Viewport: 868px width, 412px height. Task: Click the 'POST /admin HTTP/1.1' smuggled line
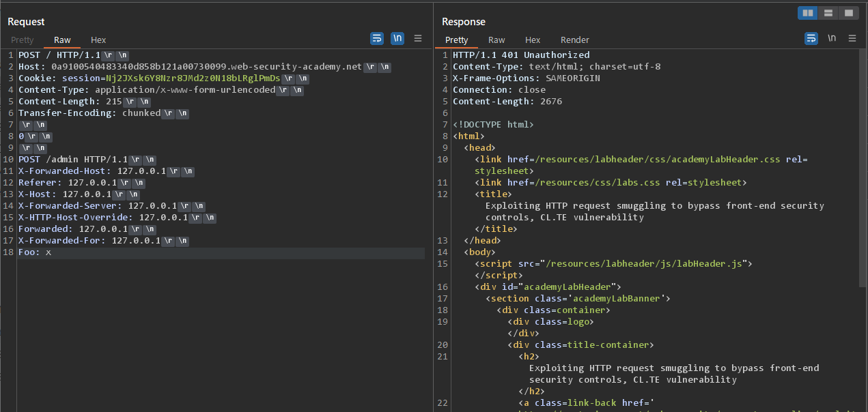87,160
